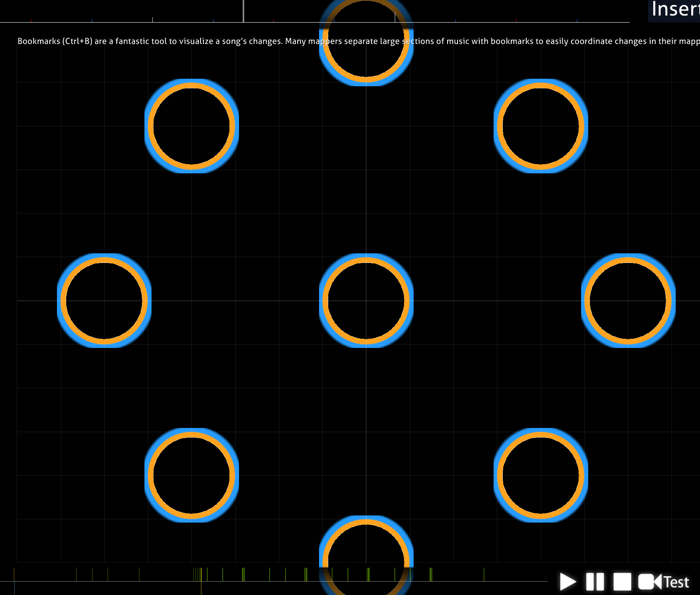Select the upper-left hit circle
The width and height of the screenshot is (700, 595).
click(x=192, y=126)
